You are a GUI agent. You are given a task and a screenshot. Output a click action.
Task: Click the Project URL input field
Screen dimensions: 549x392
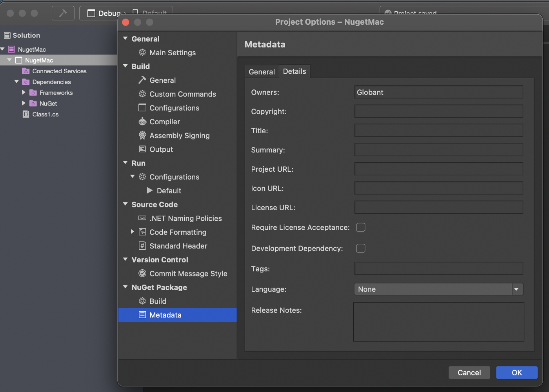click(439, 169)
